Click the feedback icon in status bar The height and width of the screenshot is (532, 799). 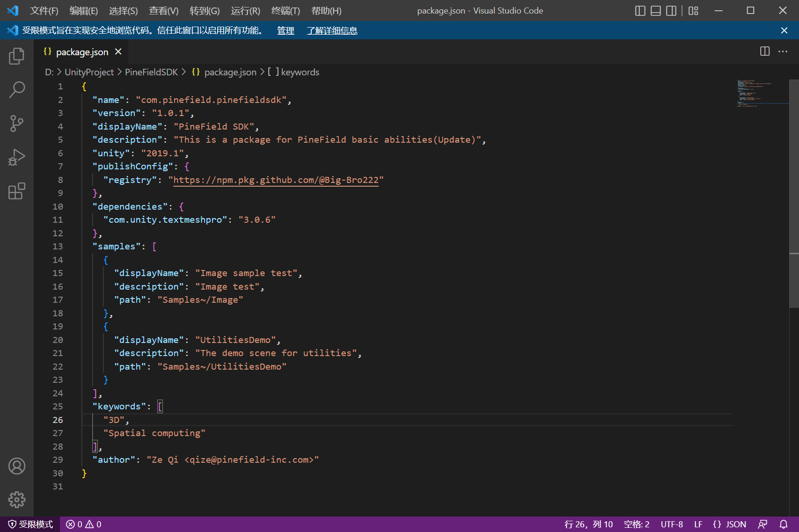pos(763,525)
